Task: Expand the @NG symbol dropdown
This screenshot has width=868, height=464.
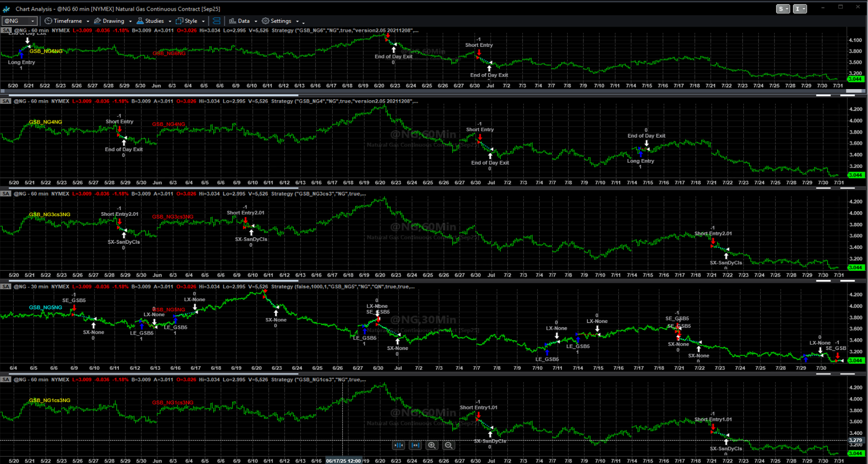Action: click(x=32, y=21)
